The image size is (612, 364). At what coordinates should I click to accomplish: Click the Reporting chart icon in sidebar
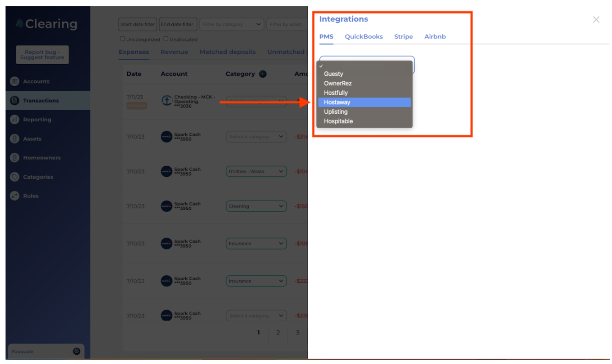tap(14, 120)
